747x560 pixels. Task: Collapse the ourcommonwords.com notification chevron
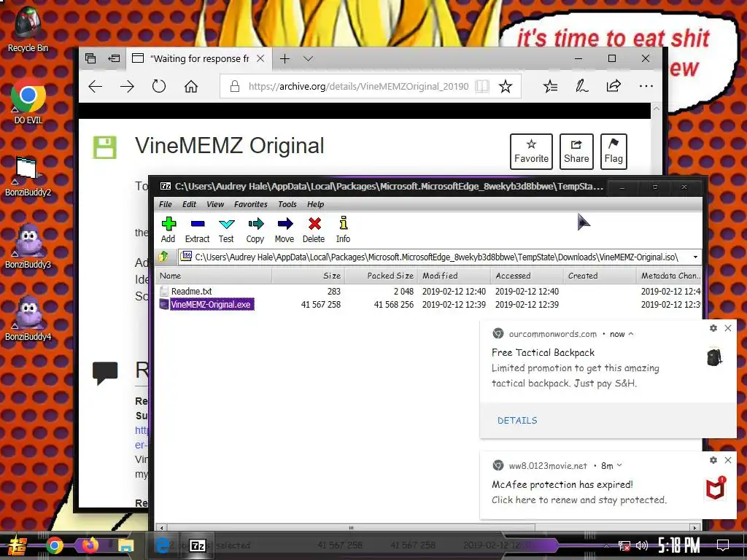631,334
